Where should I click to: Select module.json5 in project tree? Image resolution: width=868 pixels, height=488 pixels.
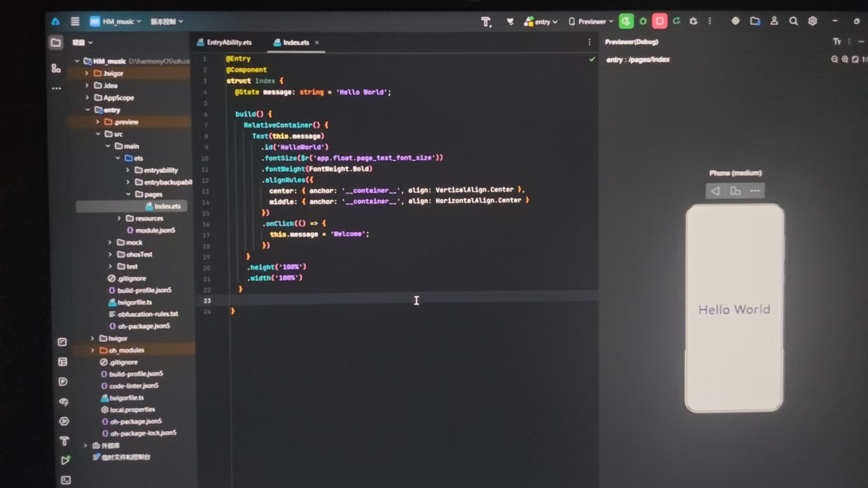coord(155,230)
